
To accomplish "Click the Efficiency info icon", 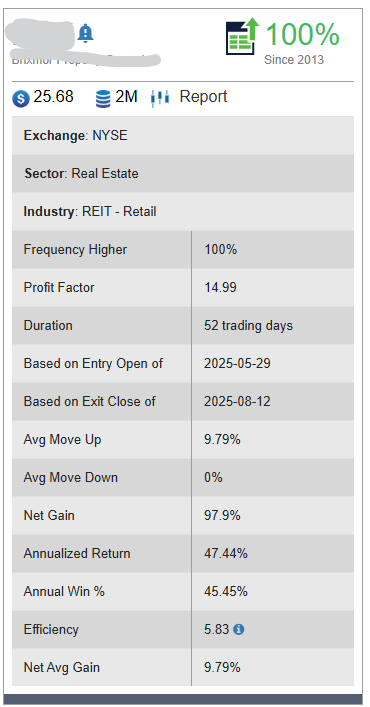I will click(239, 629).
